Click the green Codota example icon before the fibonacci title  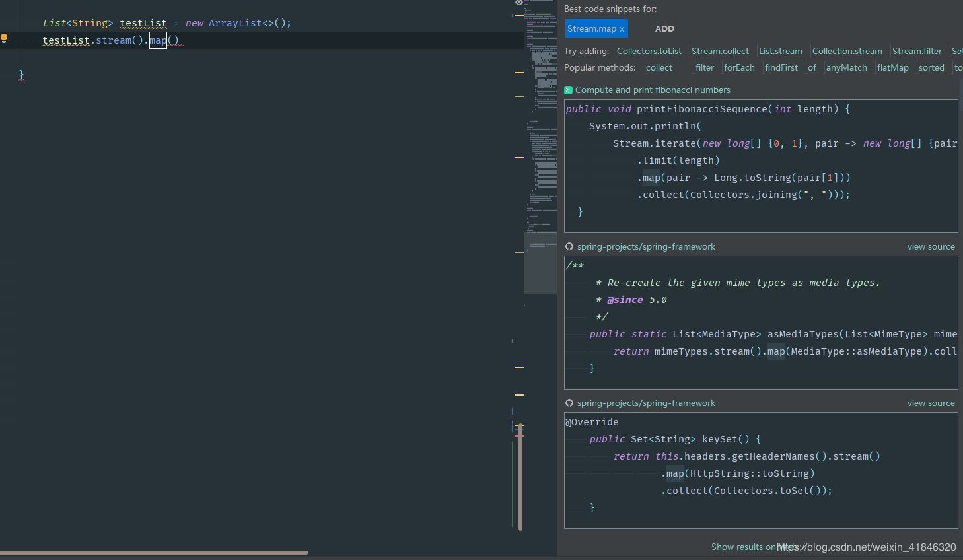tap(568, 90)
